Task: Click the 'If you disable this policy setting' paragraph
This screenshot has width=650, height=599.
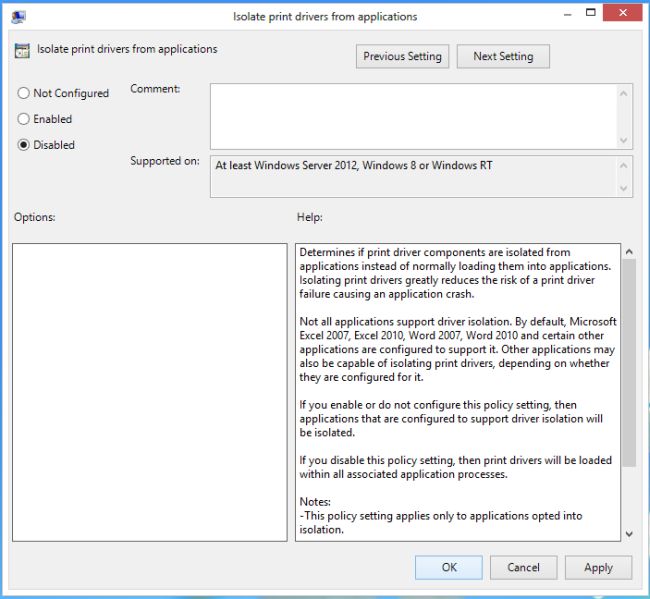Action: pos(456,467)
